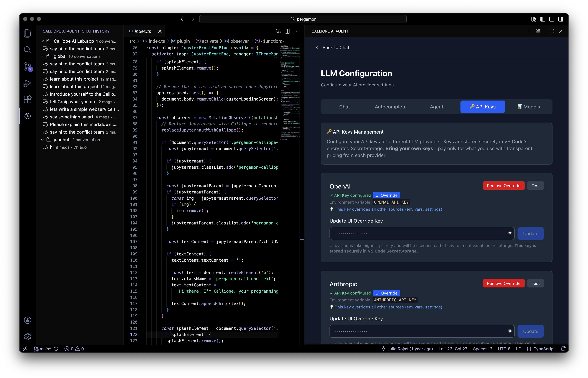Select the Search icon in the sidebar
588x378 pixels.
[x=28, y=50]
